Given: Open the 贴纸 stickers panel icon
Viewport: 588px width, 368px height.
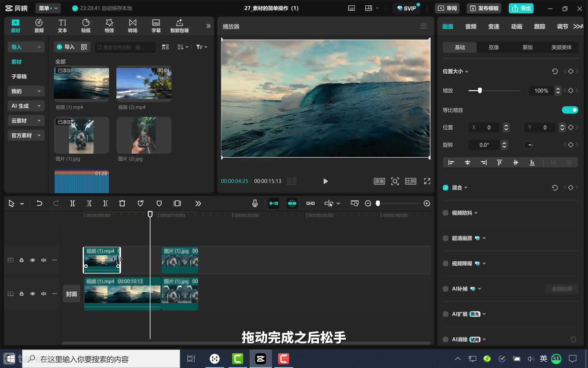Looking at the screenshot, I should [x=86, y=26].
